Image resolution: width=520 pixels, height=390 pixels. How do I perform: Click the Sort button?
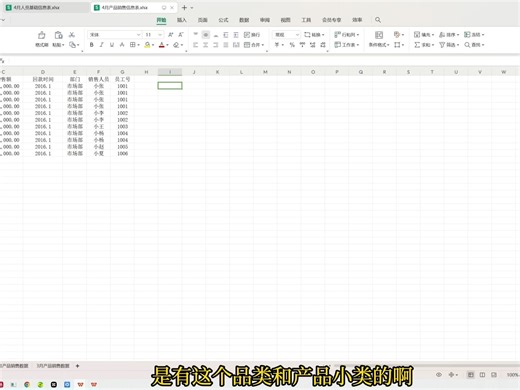pos(449,35)
